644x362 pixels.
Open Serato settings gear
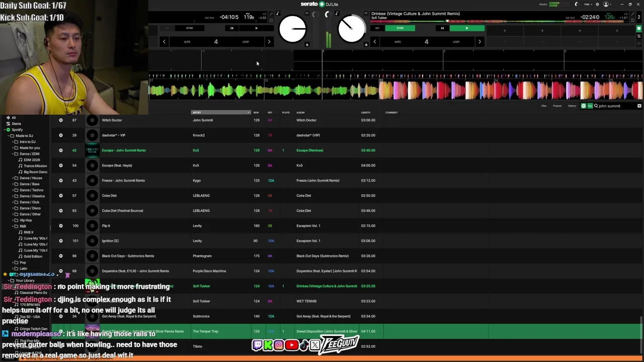point(597,4)
